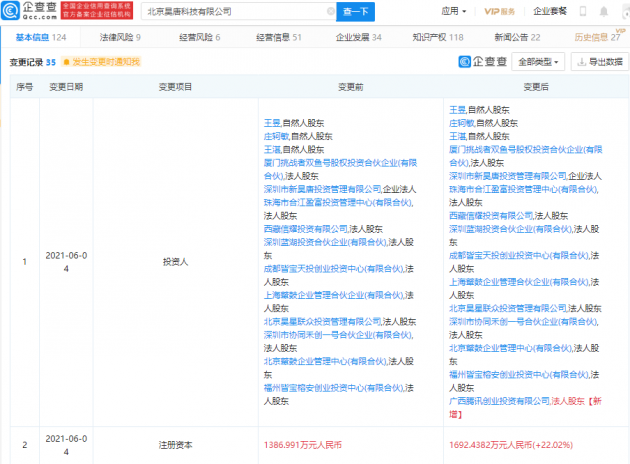Open 深圳市新昊唐投资管理有限公司 link in 变更后
The image size is (630, 464).
coord(507,176)
